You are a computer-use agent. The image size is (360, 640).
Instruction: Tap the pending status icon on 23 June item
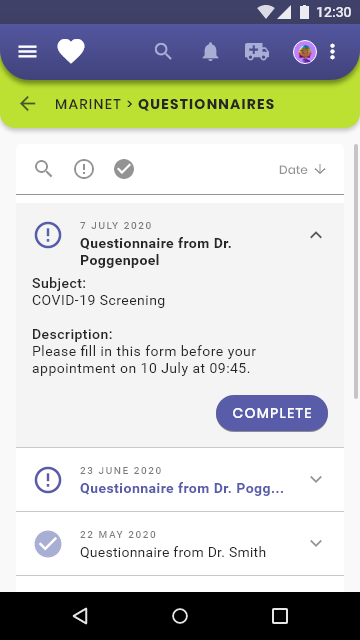(x=48, y=480)
